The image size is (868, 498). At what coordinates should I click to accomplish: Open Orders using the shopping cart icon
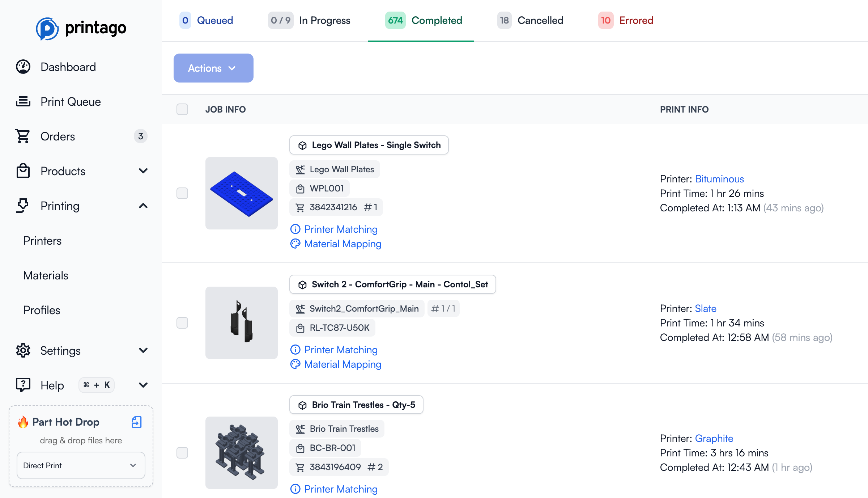(23, 136)
